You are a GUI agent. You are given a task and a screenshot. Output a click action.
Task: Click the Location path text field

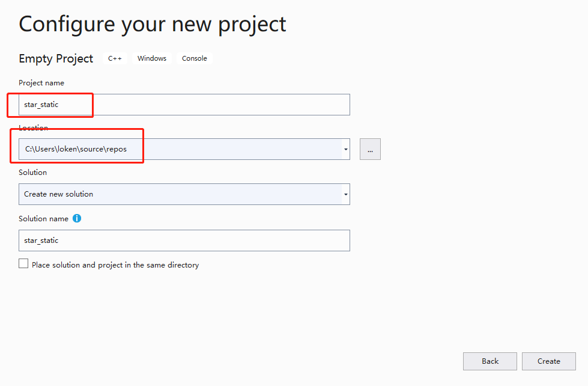tap(180, 149)
